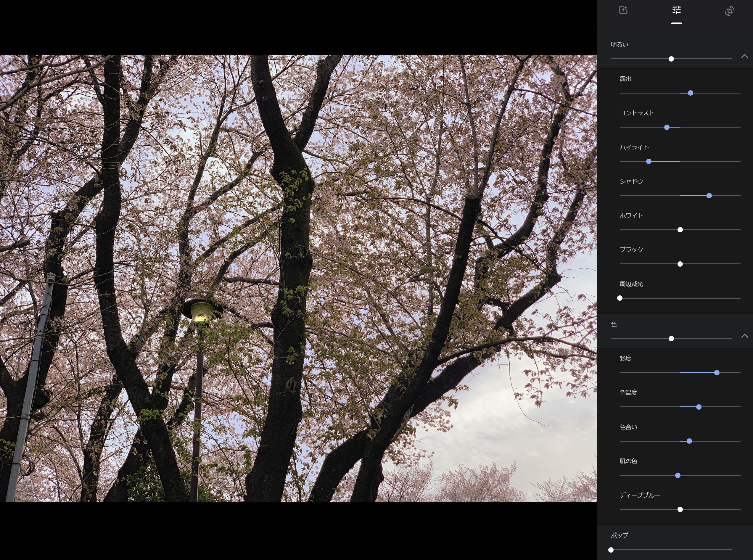Click the ポップ slider handle
The image size is (753, 560).
pyautogui.click(x=611, y=550)
